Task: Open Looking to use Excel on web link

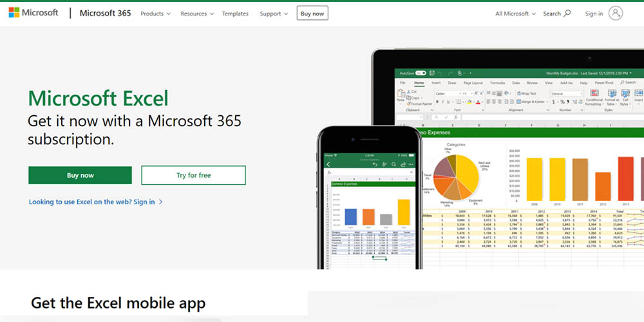Action: click(x=96, y=202)
